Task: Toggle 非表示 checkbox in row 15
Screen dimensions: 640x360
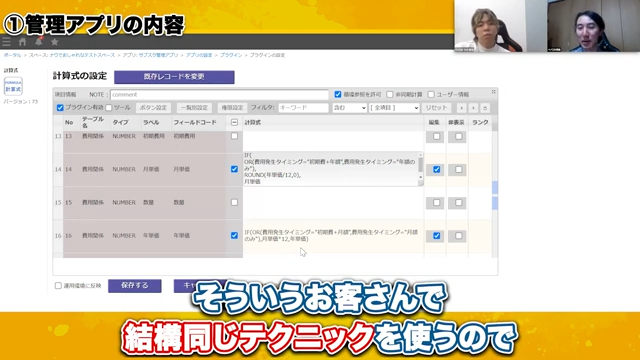Action: click(x=458, y=202)
